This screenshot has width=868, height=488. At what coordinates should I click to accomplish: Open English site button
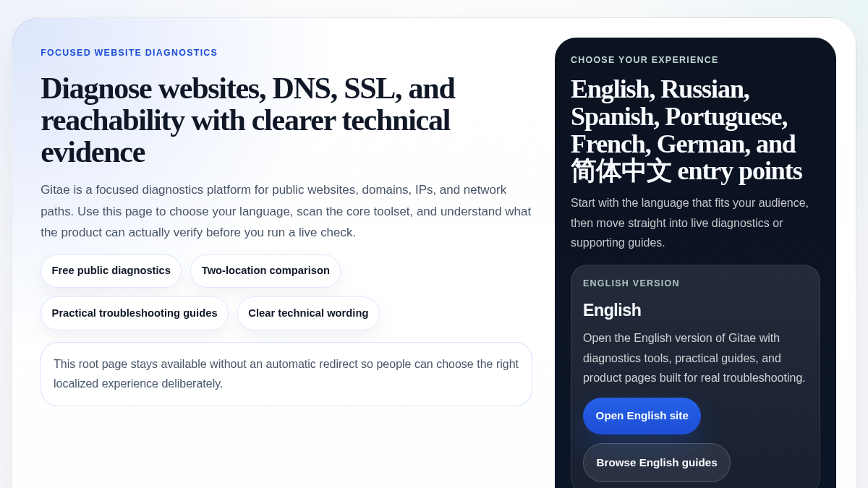click(x=642, y=416)
